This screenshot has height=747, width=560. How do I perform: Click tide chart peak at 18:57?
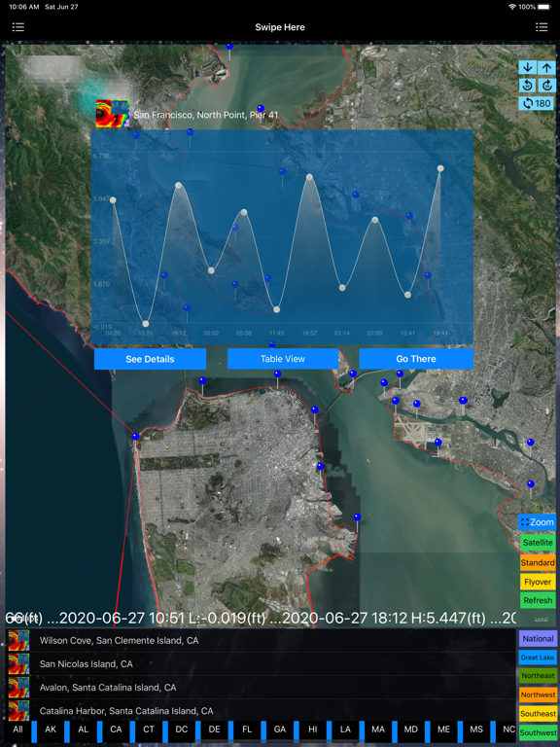pyautogui.click(x=309, y=177)
